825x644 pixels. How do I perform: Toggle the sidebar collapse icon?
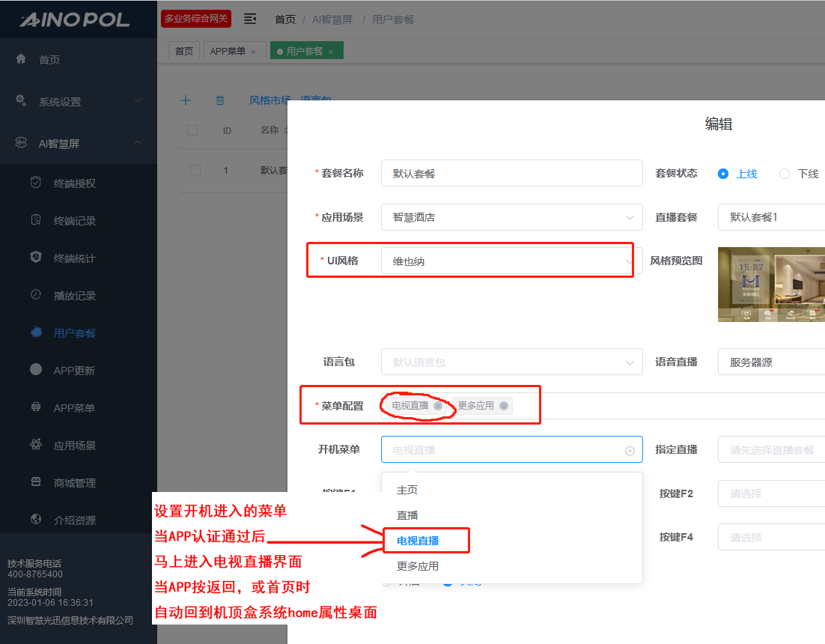[x=250, y=19]
